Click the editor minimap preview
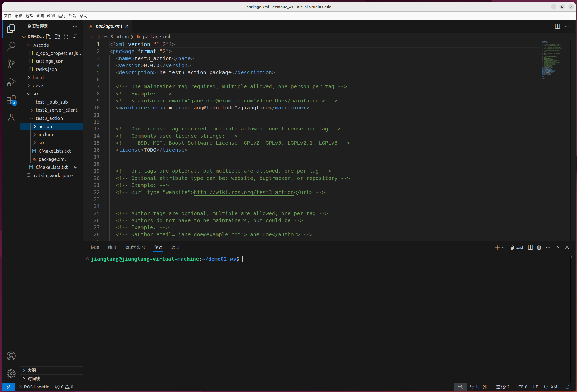The image size is (577, 392). 554,60
